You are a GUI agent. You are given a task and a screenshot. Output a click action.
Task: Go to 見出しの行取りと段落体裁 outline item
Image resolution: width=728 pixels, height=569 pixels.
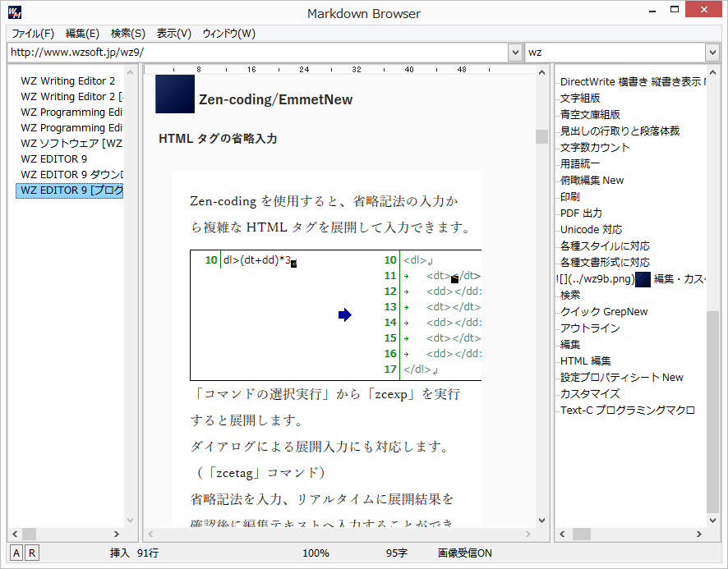click(x=620, y=131)
